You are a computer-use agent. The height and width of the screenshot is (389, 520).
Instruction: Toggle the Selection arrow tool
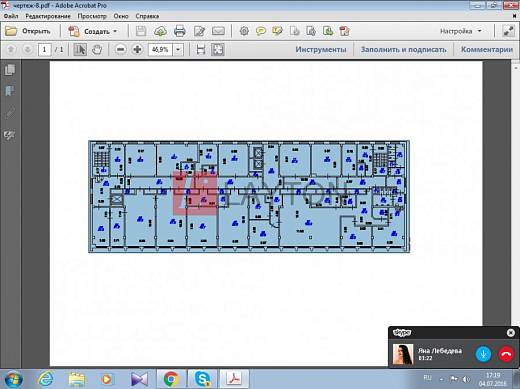pyautogui.click(x=80, y=50)
